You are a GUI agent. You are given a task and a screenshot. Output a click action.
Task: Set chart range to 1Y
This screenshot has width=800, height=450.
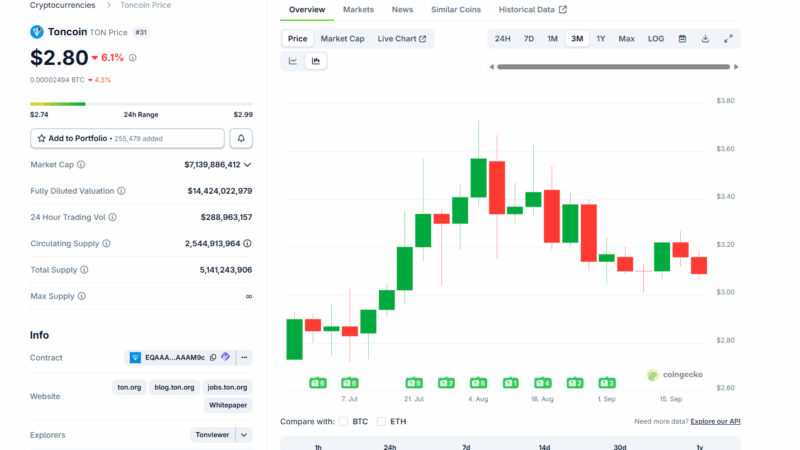tap(601, 39)
